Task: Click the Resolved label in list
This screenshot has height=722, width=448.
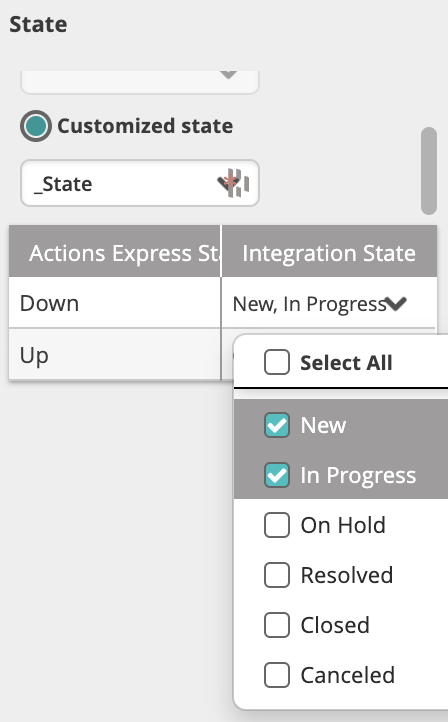Action: click(x=347, y=575)
